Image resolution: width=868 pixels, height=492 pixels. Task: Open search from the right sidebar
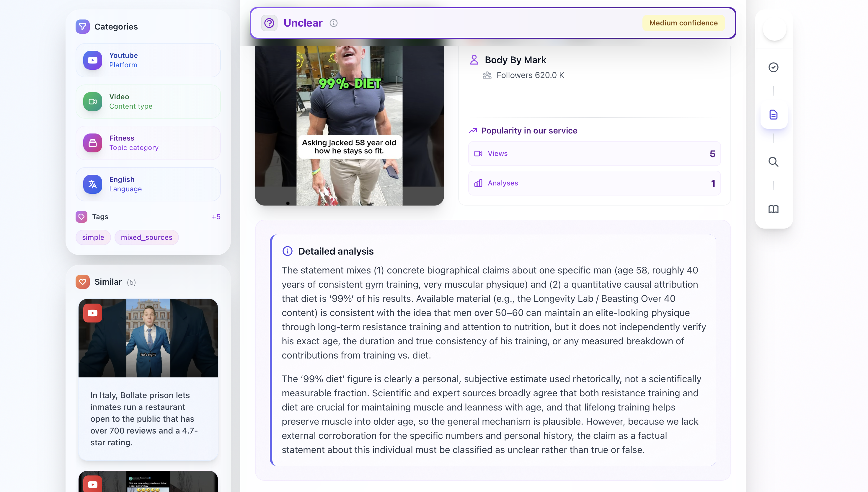[x=774, y=162]
